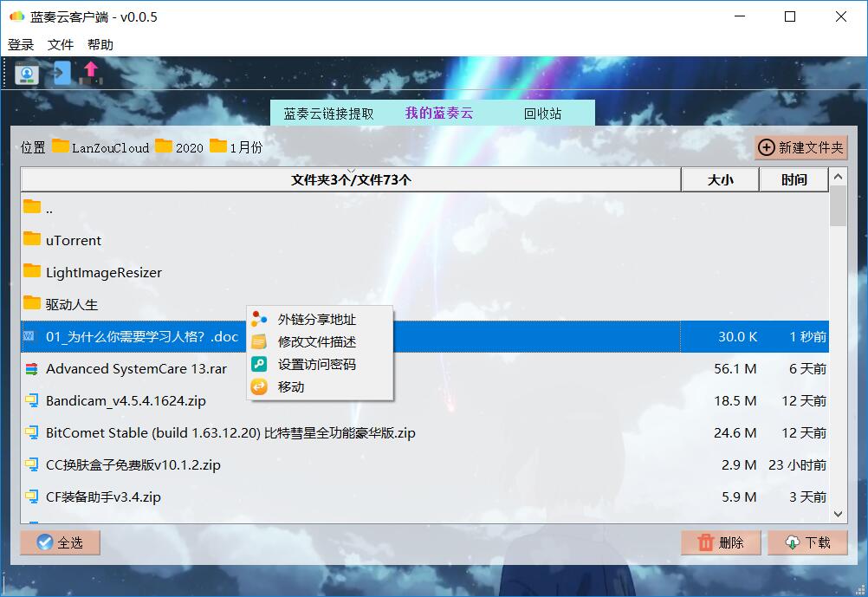Switch to the 回收站 tab
The width and height of the screenshot is (868, 597).
point(542,114)
